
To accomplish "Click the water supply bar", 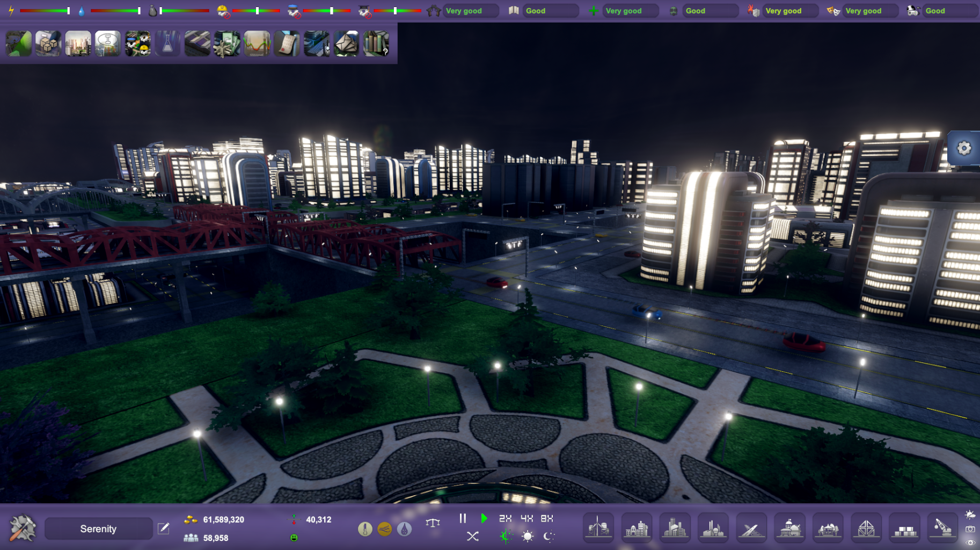I will [116, 11].
